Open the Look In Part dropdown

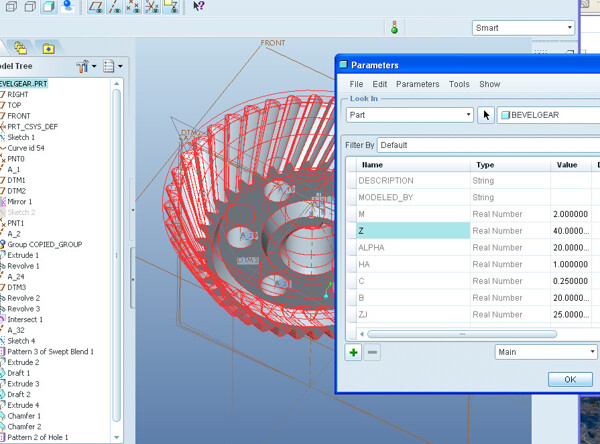tap(410, 115)
